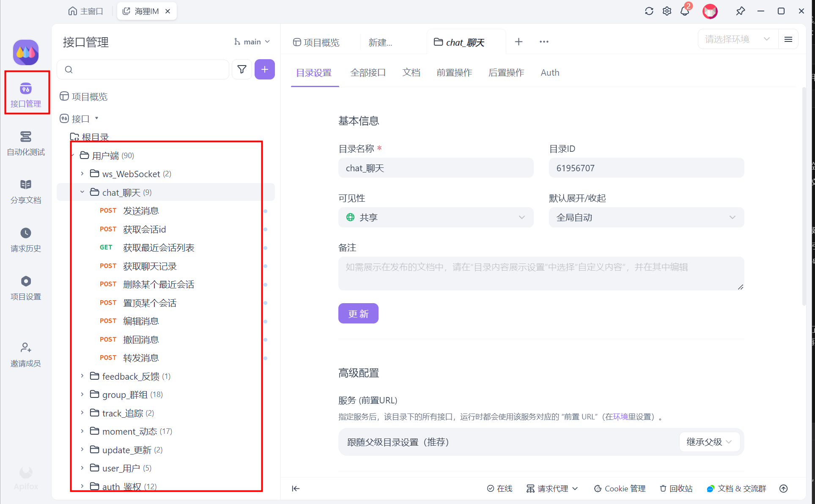Screen dimensions: 815x504
Task: Collapse the chat_聊天 folder
Action: point(82,192)
